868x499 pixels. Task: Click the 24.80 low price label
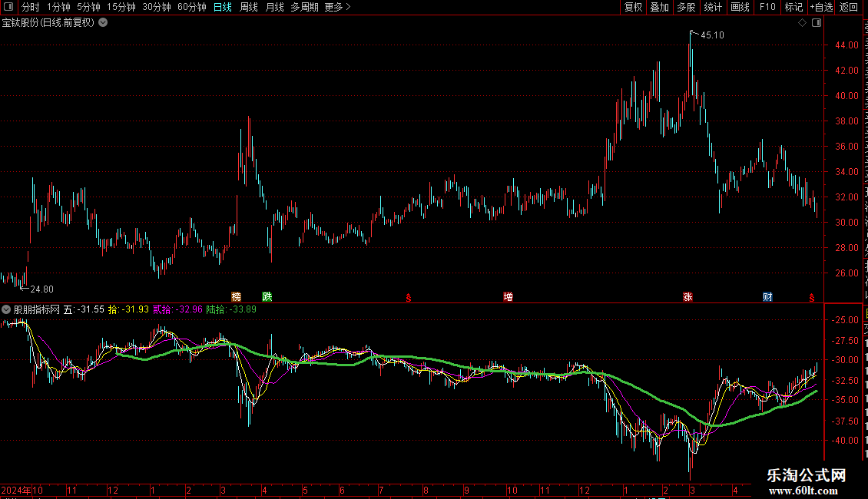[x=41, y=289]
